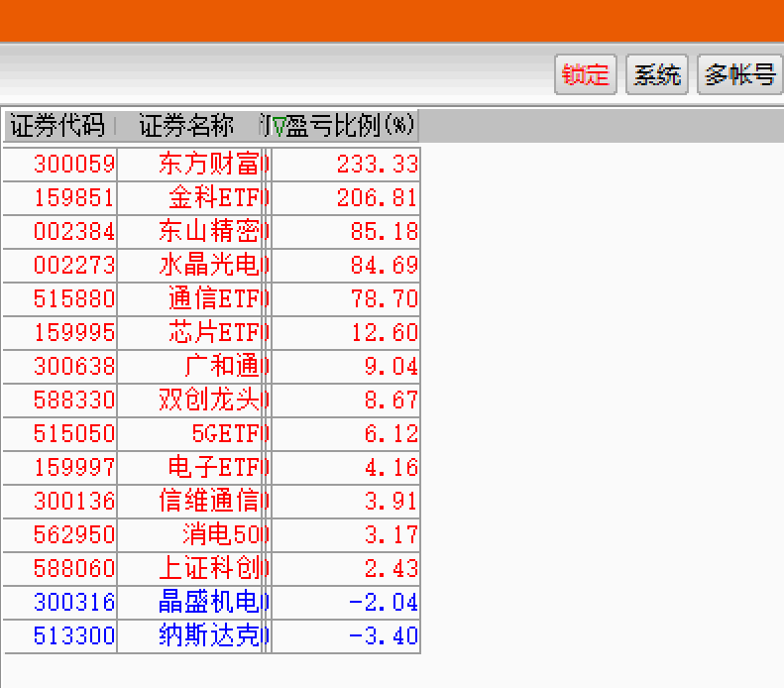Click the 8.67 profit ratio value
The height and width of the screenshot is (688, 784).
[392, 400]
